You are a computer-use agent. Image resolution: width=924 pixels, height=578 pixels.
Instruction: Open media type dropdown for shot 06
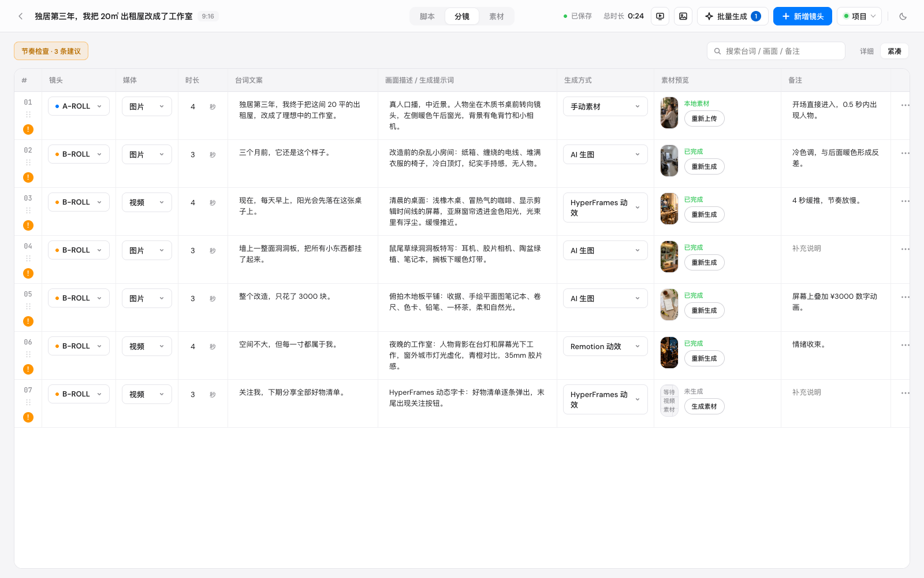[147, 346]
